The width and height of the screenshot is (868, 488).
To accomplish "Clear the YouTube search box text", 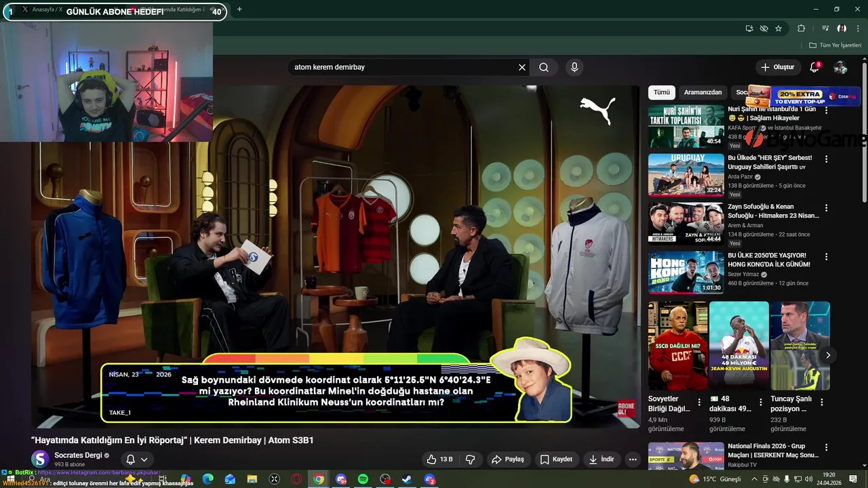I will tap(522, 67).
